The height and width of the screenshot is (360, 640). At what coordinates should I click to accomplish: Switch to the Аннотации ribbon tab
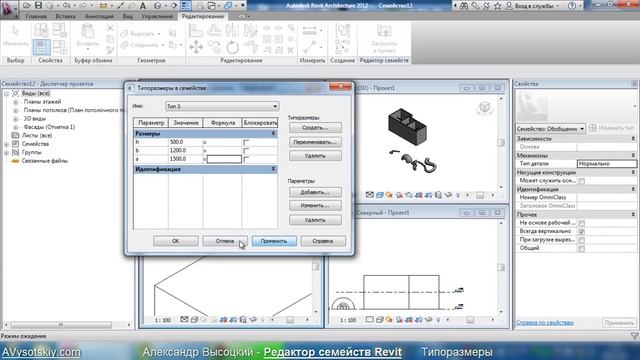(x=99, y=16)
